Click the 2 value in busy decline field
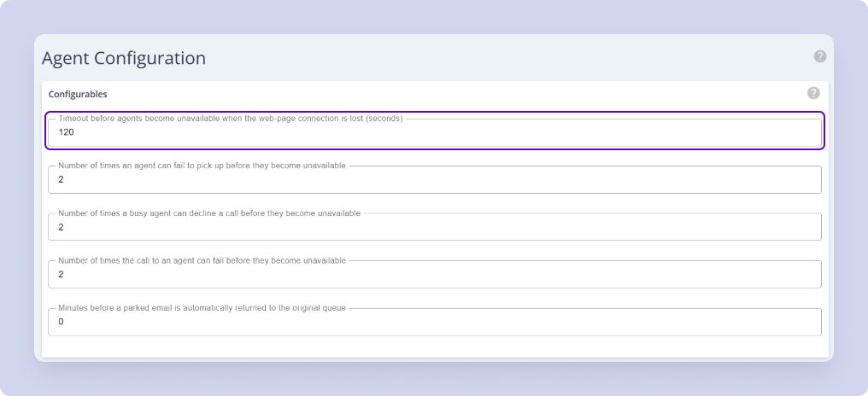Screen dimensions: 868x396 (61, 227)
